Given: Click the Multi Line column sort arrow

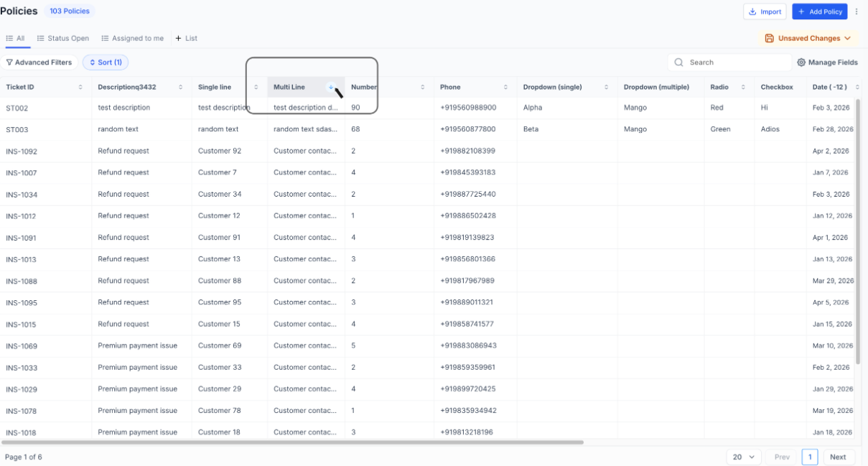Looking at the screenshot, I should point(331,87).
